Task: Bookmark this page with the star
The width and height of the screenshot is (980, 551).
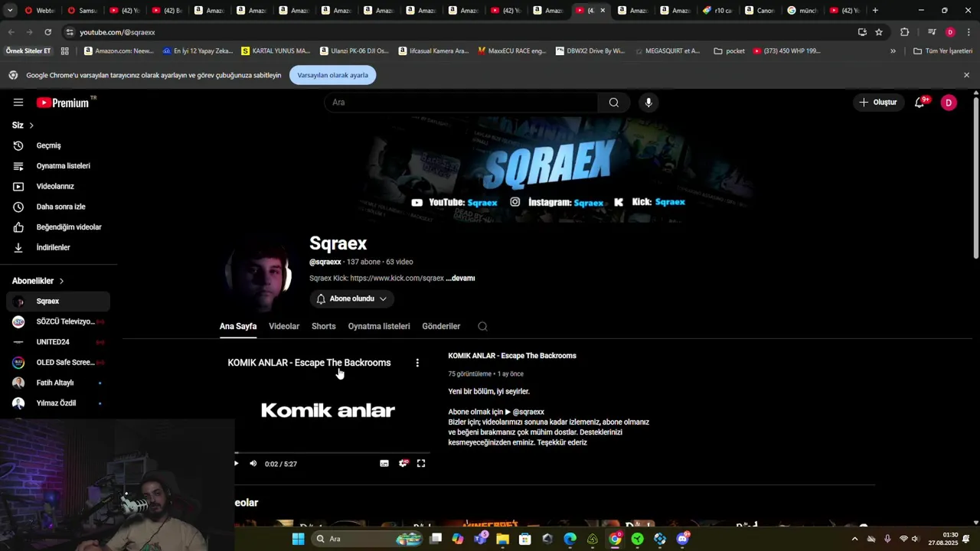Action: [879, 32]
